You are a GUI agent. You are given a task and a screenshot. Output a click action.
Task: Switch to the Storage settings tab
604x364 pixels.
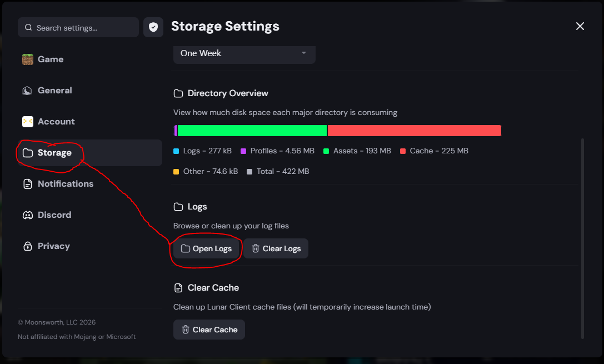click(x=54, y=153)
